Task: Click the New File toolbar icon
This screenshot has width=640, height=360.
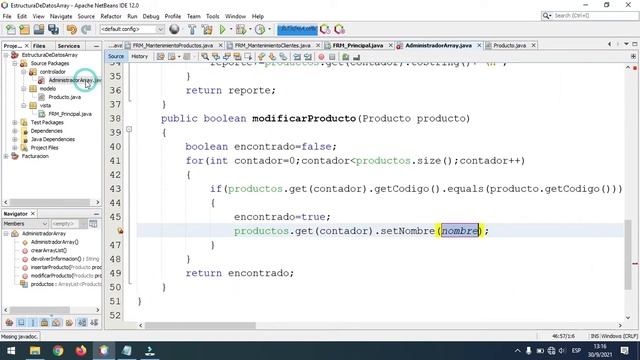Action: [11, 29]
